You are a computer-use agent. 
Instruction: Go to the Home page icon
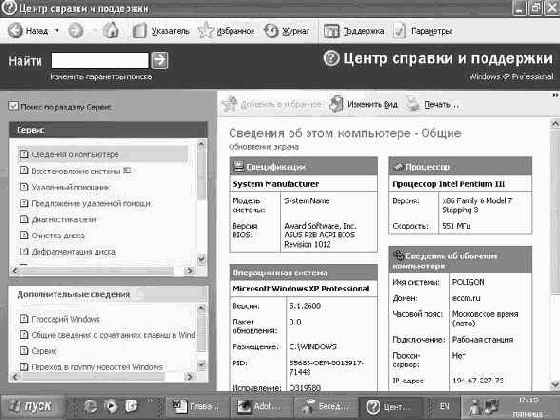pos(111,30)
